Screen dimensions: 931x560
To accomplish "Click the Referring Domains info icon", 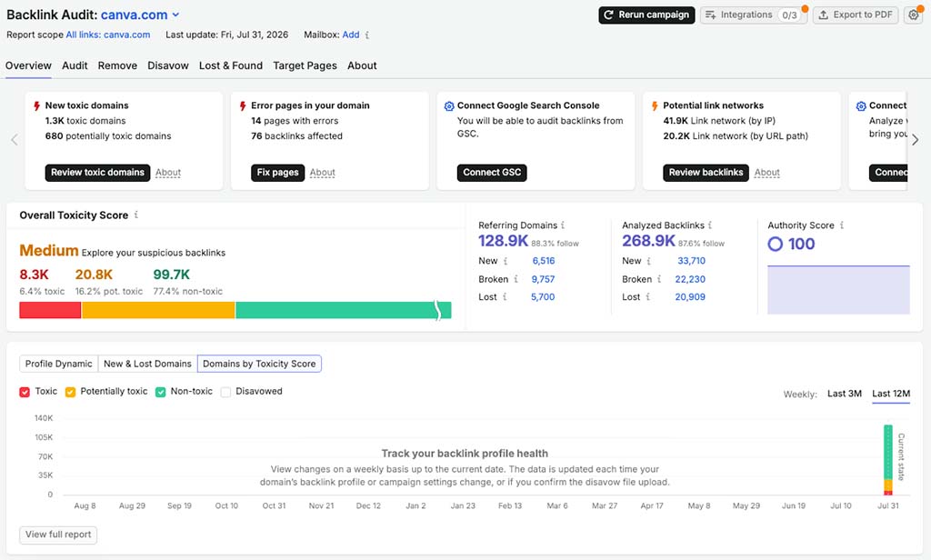I will tap(563, 225).
